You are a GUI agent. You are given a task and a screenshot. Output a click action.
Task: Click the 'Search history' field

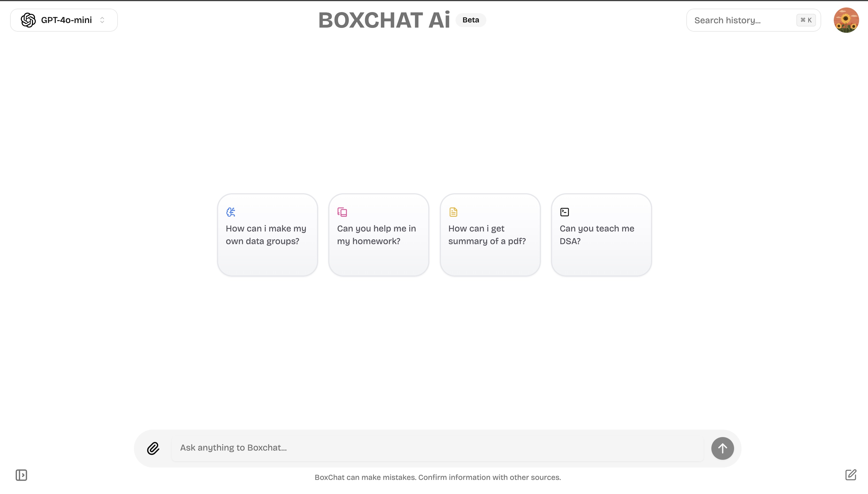729,20
